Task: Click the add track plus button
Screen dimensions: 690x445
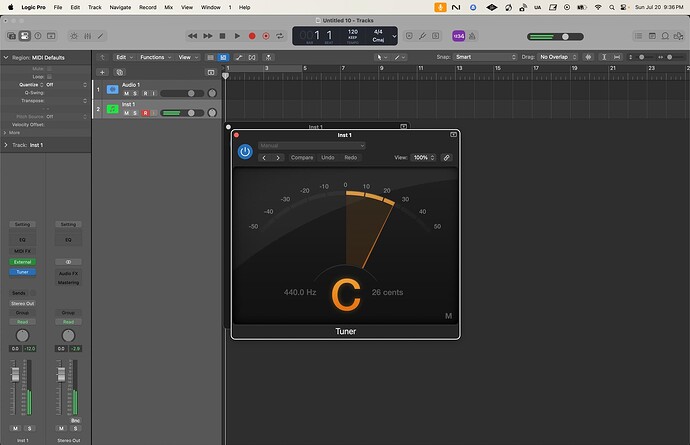Action: pos(102,72)
